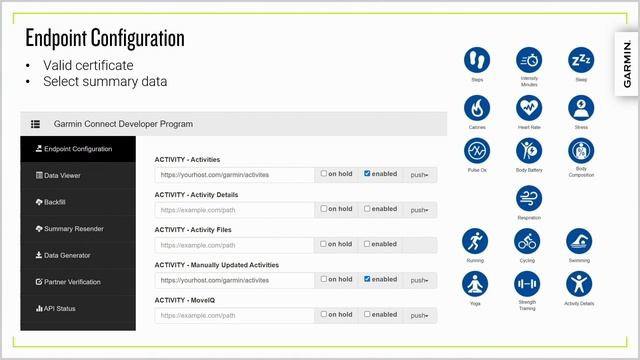Click the Garmin Connect Developer Program title
640x360 pixels.
pyautogui.click(x=123, y=124)
